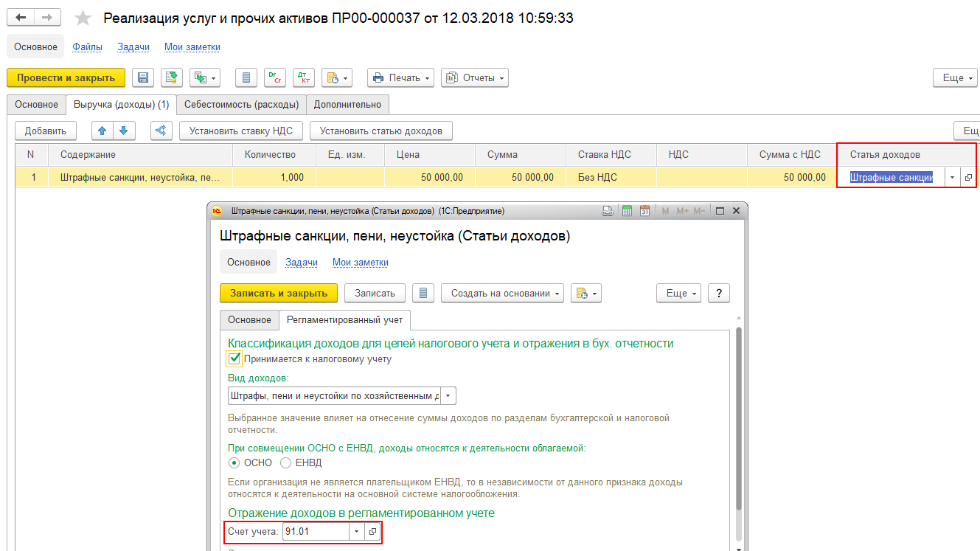
Task: Open Себестоимость (расходы) tab
Action: pos(241,104)
